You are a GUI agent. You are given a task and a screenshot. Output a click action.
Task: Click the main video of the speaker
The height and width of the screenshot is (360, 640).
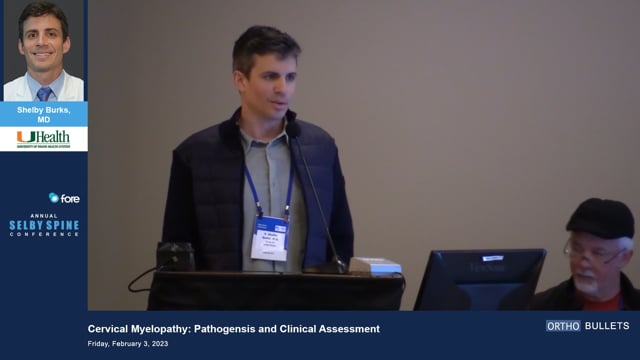click(x=364, y=155)
